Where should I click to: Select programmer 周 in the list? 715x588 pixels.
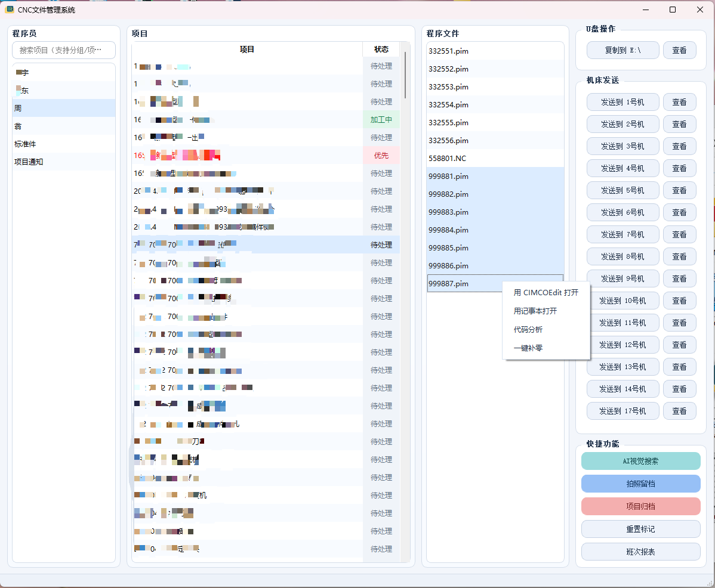[64, 108]
